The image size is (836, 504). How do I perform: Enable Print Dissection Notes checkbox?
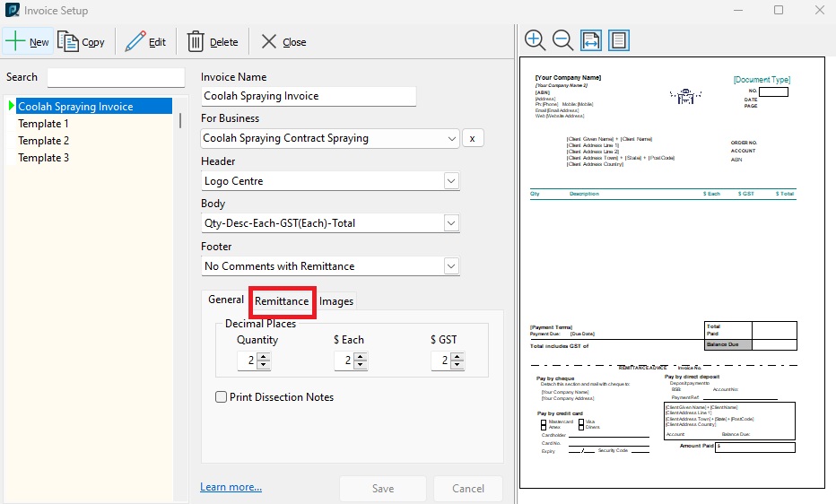[x=222, y=397]
